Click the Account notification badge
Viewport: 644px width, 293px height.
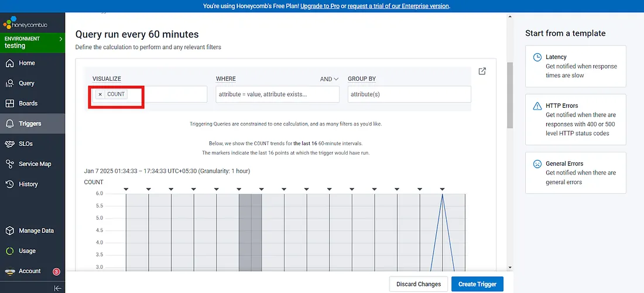click(56, 271)
